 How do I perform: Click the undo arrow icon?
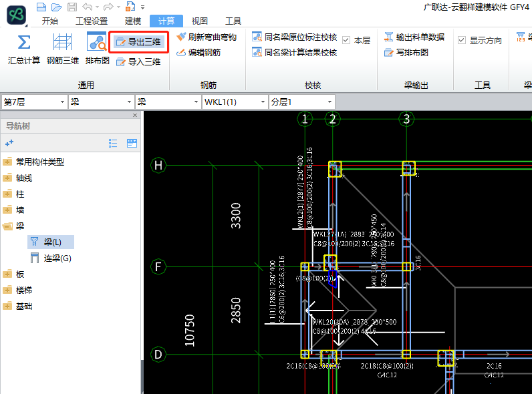pos(87,7)
